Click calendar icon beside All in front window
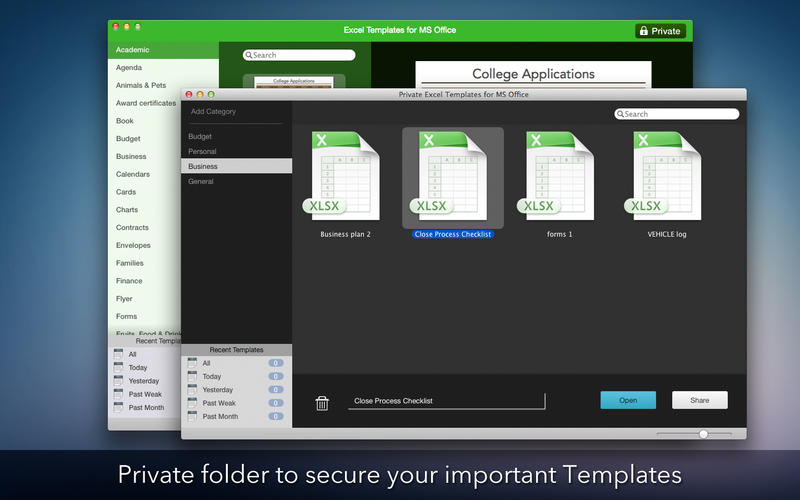 pyautogui.click(x=192, y=363)
